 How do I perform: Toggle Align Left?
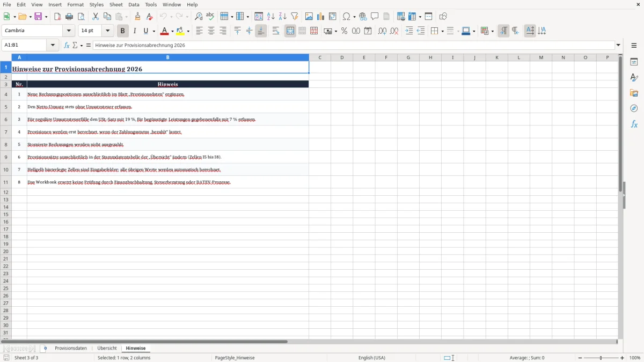[x=200, y=31]
